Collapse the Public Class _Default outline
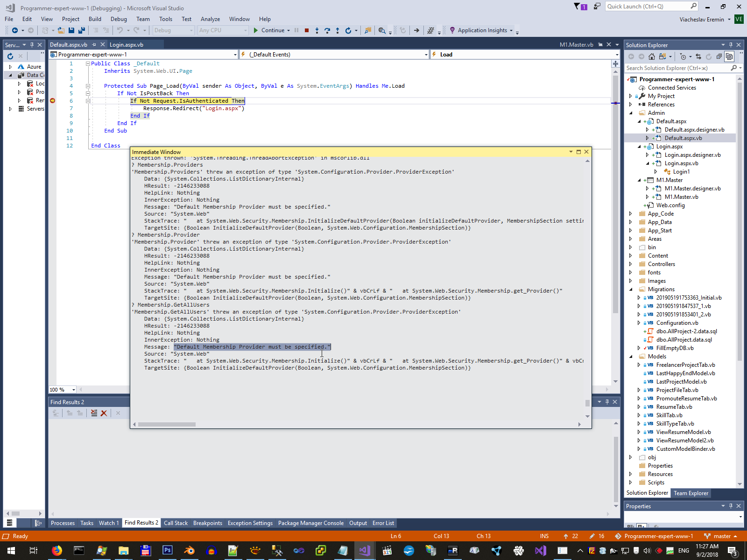Viewport: 747px width, 560px height. click(x=88, y=63)
